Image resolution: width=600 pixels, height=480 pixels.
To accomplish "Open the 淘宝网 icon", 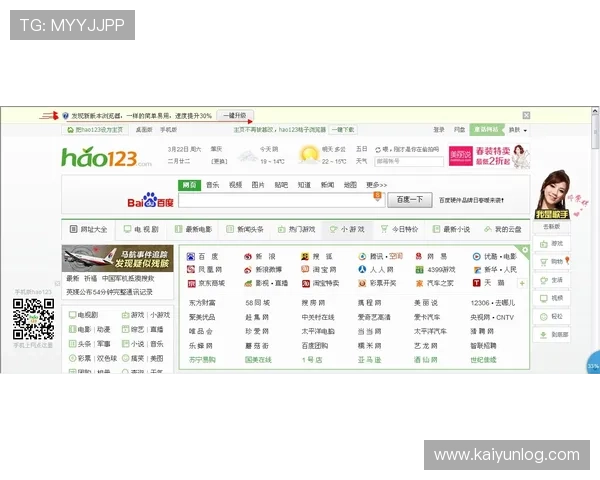I will 305,269.
